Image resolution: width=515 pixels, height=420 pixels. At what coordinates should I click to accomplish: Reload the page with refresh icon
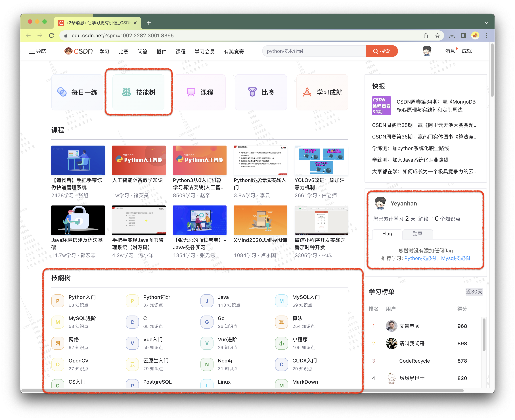51,35
